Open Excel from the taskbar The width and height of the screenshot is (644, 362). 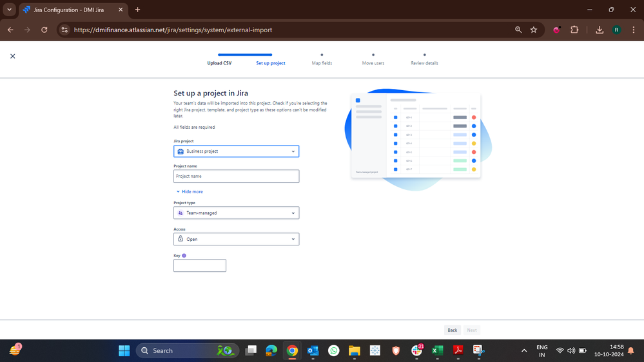click(x=438, y=350)
